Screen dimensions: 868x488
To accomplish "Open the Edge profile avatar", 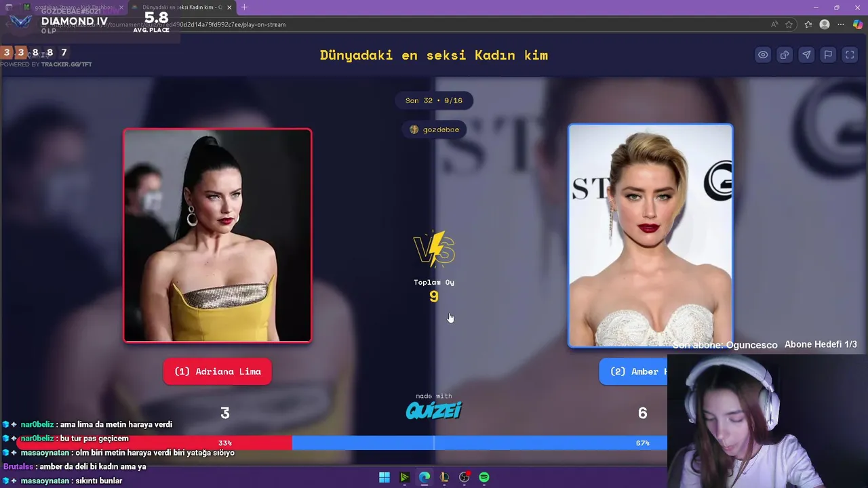I will (x=825, y=24).
